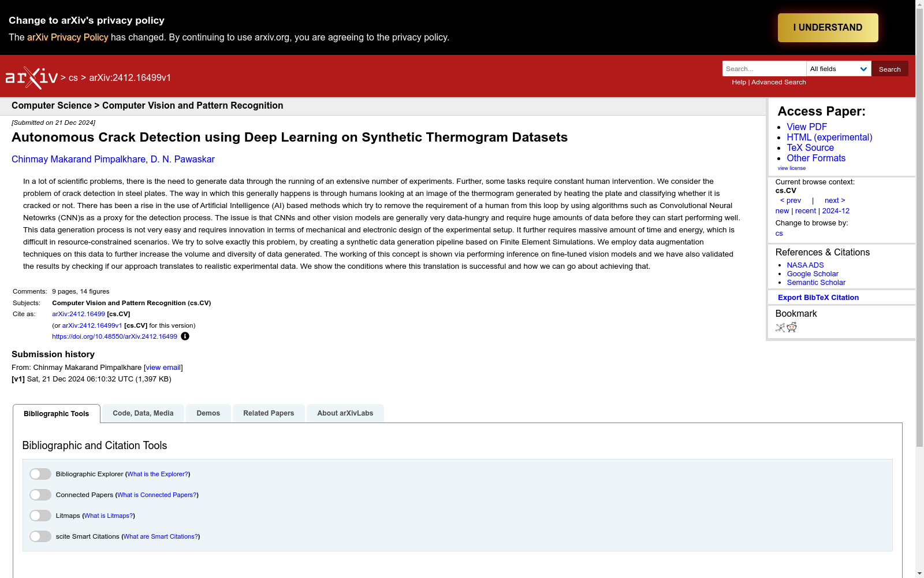Open Google Scholar link

[x=813, y=274]
